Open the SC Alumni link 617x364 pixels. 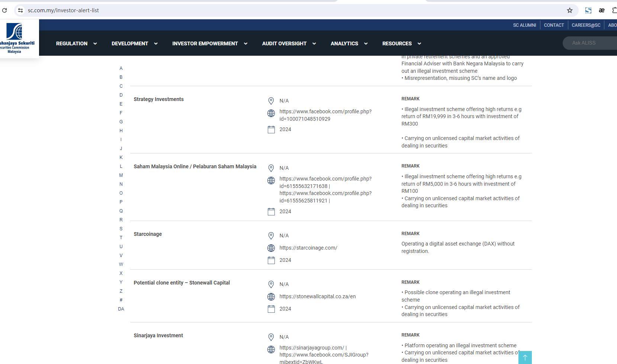coord(524,25)
